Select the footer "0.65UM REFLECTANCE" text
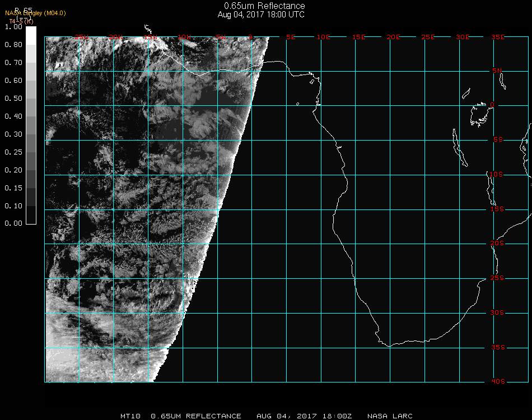Image resolution: width=532 pixels, height=420 pixels. (x=196, y=416)
